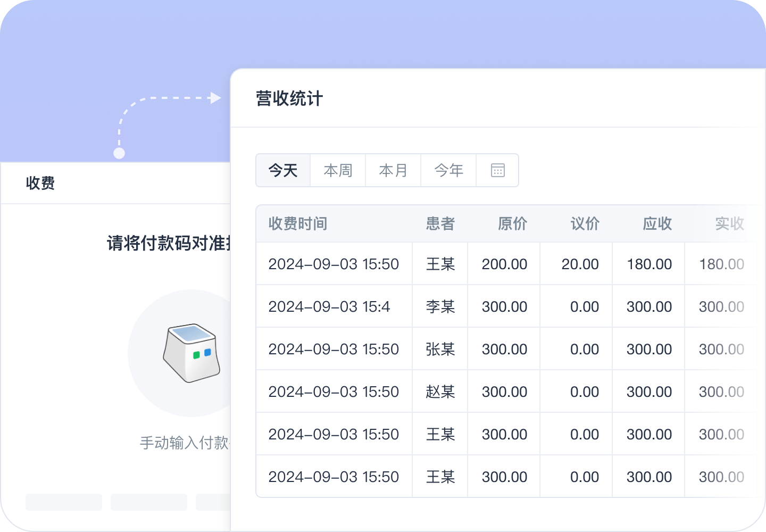Click the 原价 column header
The height and width of the screenshot is (532, 766).
(x=512, y=223)
